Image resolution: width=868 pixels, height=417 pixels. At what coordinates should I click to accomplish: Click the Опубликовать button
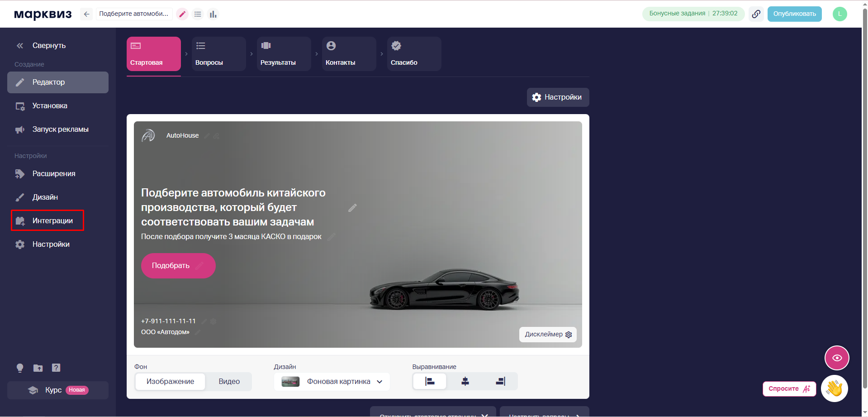(795, 14)
